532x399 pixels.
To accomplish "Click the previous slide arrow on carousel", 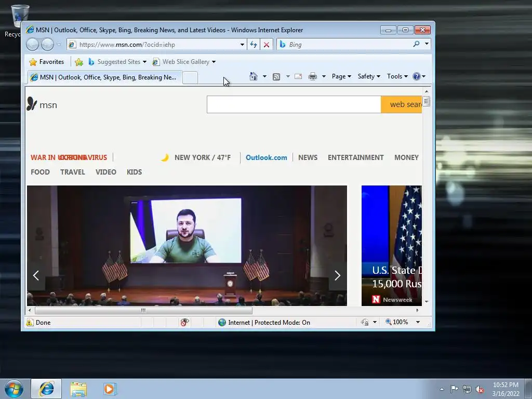I will click(x=36, y=275).
